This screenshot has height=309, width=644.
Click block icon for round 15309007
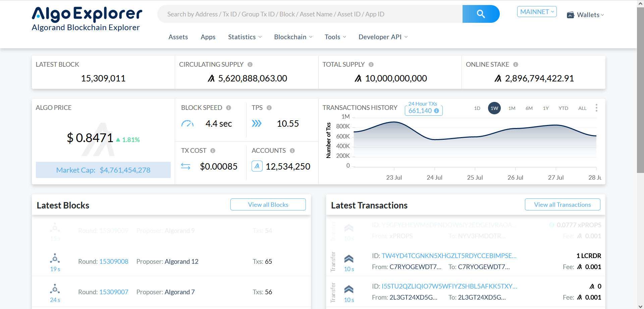point(55,289)
